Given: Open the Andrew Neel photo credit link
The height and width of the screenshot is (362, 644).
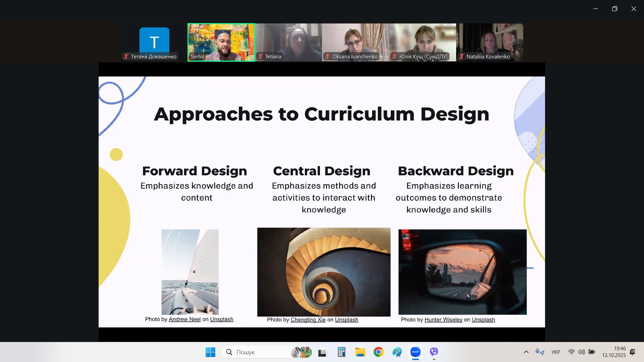Looking at the screenshot, I should click(184, 319).
